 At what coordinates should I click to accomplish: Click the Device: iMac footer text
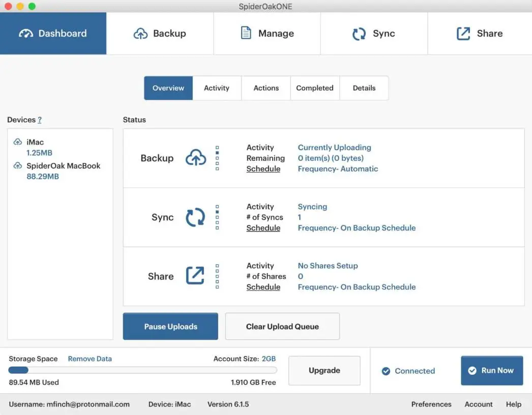170,404
